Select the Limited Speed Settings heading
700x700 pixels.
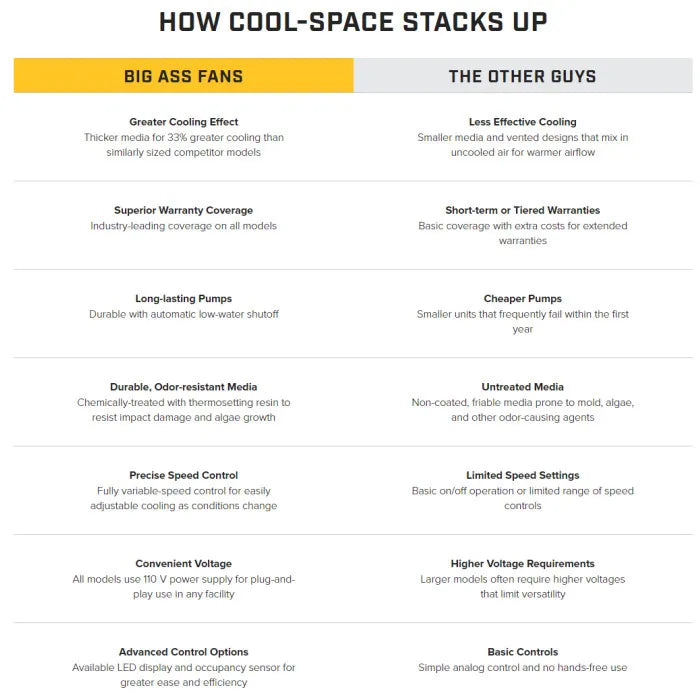(x=522, y=475)
